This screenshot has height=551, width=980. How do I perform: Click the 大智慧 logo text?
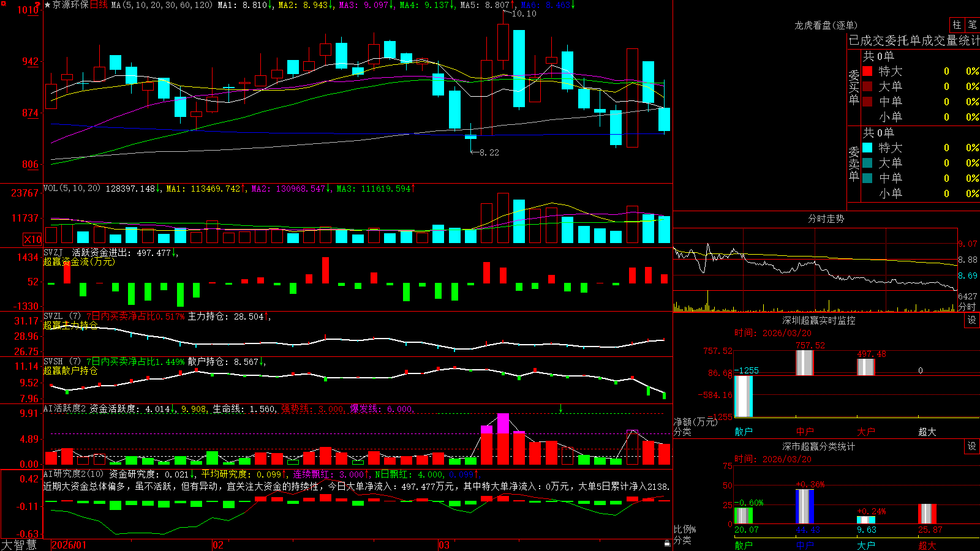19,544
